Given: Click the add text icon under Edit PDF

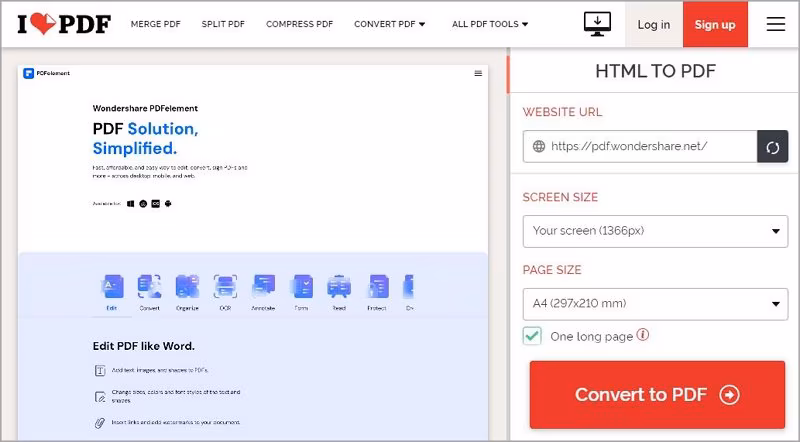Looking at the screenshot, I should [x=100, y=370].
